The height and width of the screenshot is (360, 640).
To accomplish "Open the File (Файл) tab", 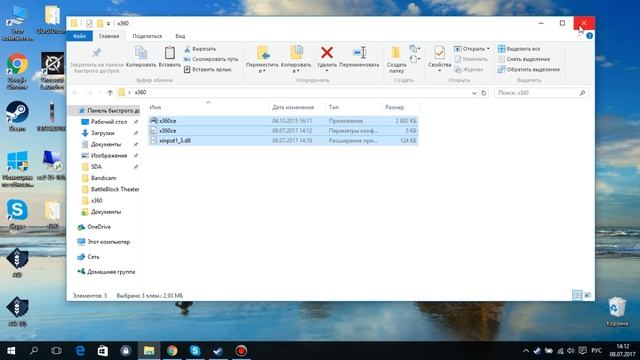I will coord(80,36).
